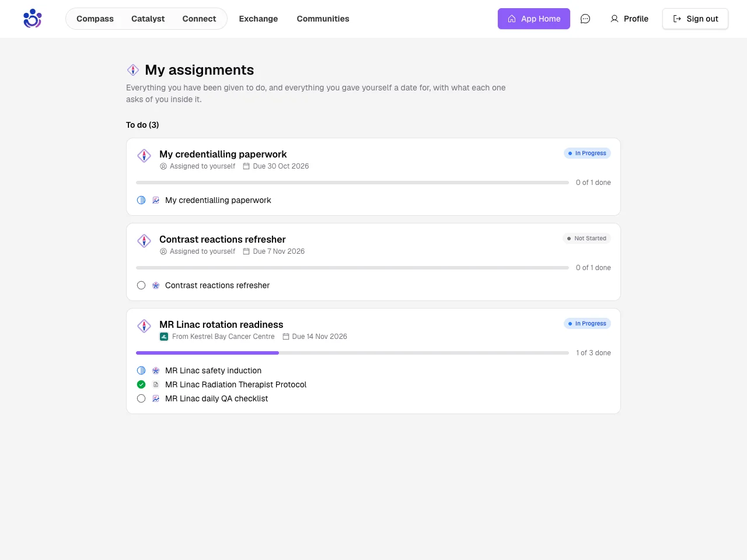
Task: Click calendar icon beside Due 30 Oct 2026
Action: [x=246, y=166]
